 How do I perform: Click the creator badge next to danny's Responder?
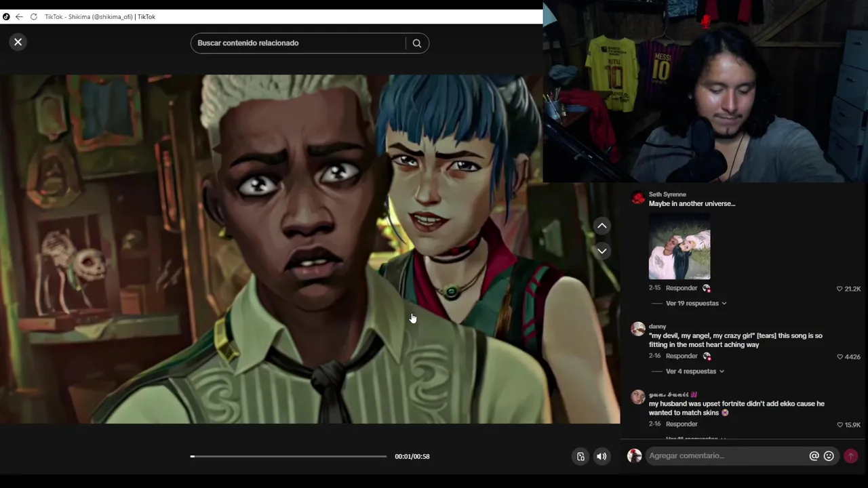click(x=706, y=356)
